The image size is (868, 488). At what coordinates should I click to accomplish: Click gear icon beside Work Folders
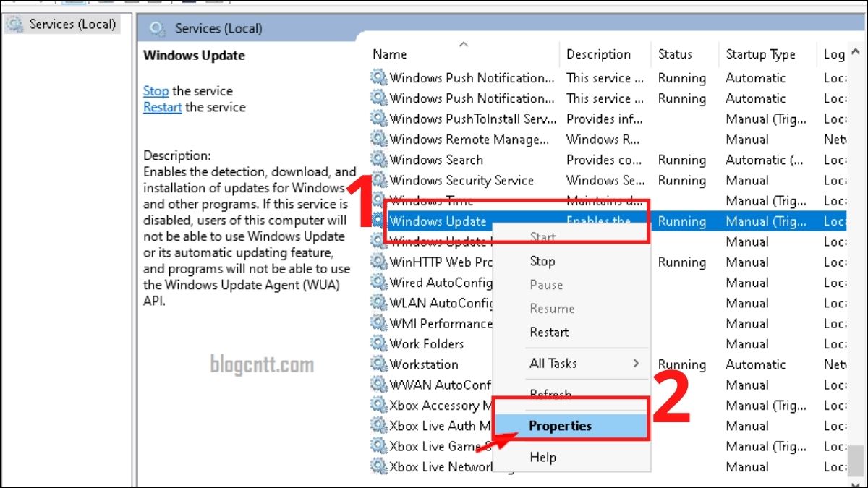[x=379, y=343]
